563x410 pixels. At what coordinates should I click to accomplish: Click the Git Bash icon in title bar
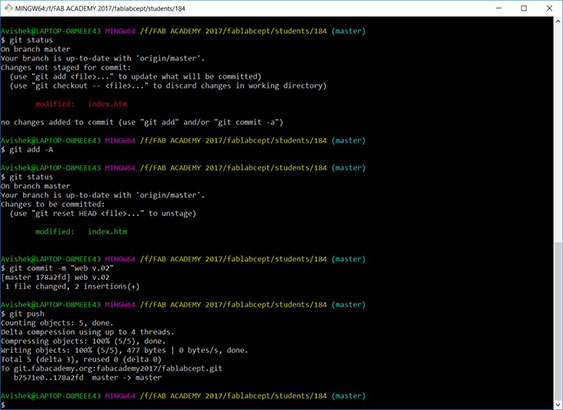(8, 8)
